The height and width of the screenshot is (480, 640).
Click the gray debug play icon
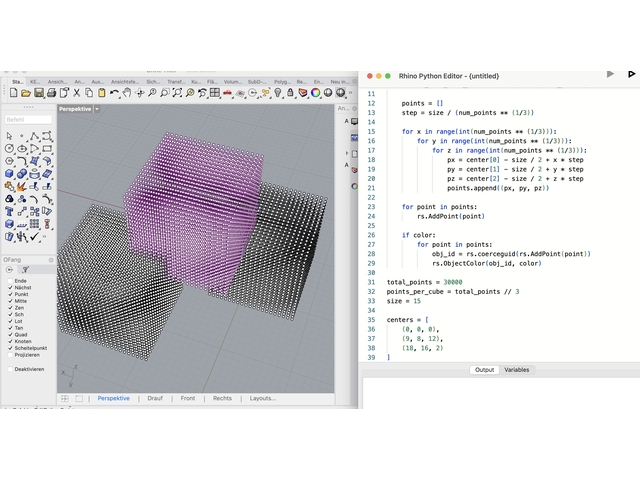coord(610,74)
